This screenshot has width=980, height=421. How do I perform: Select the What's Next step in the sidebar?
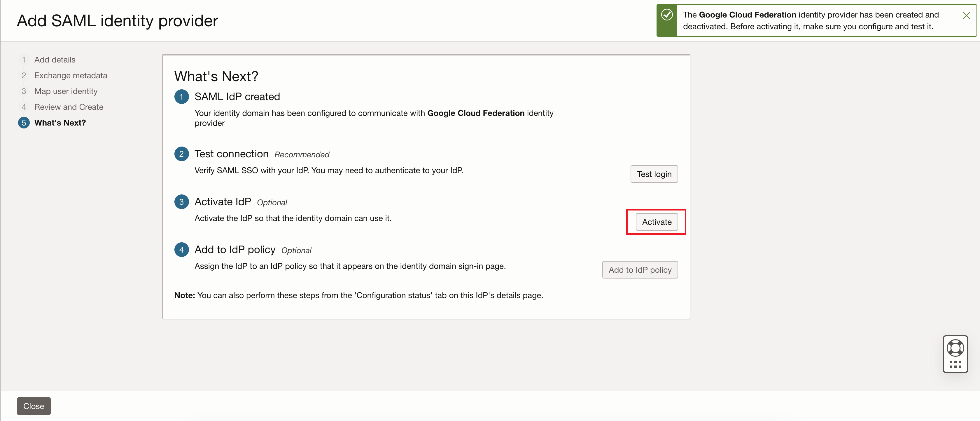[60, 123]
